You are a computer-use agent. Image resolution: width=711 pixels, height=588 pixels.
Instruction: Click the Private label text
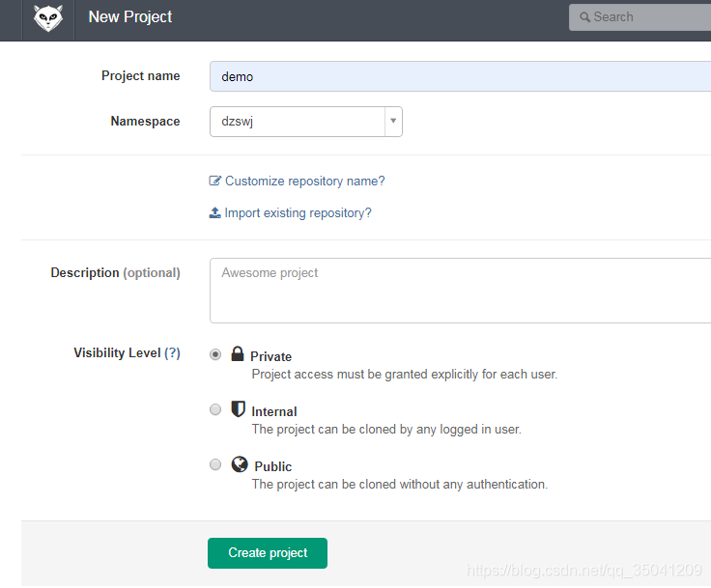point(270,357)
